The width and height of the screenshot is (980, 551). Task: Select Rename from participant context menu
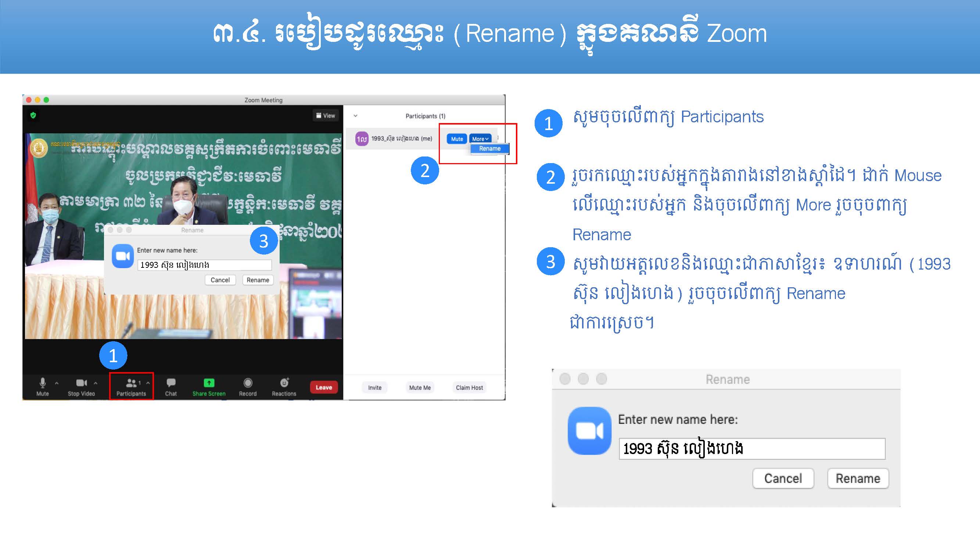tap(489, 148)
